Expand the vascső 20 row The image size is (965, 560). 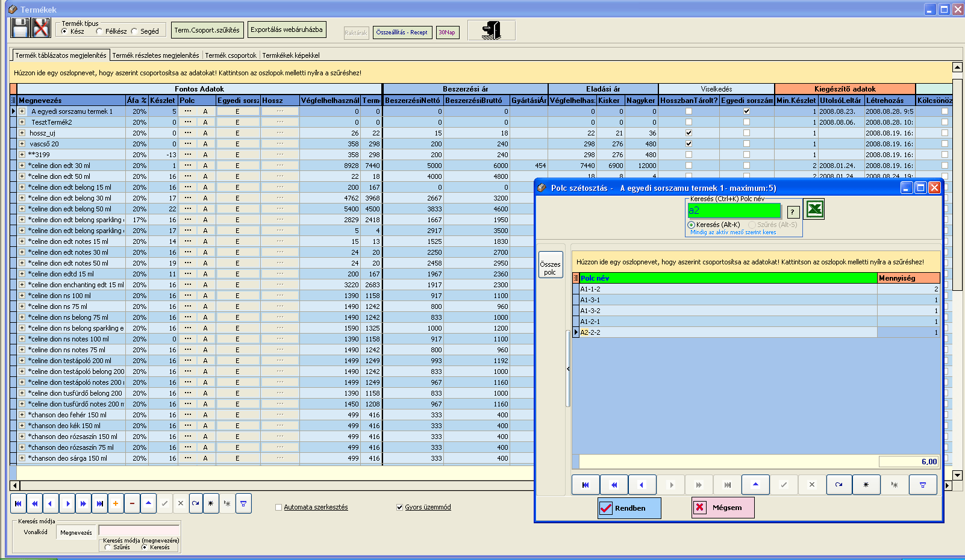pyautogui.click(x=22, y=144)
